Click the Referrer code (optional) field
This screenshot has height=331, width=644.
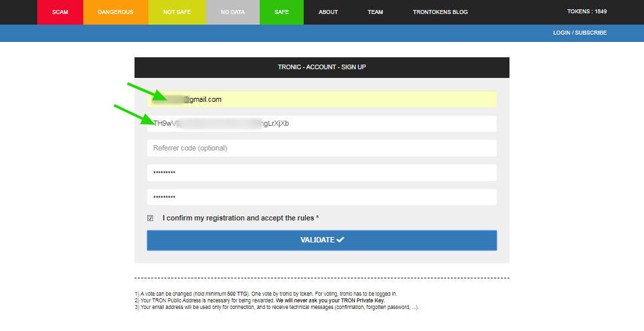point(322,149)
